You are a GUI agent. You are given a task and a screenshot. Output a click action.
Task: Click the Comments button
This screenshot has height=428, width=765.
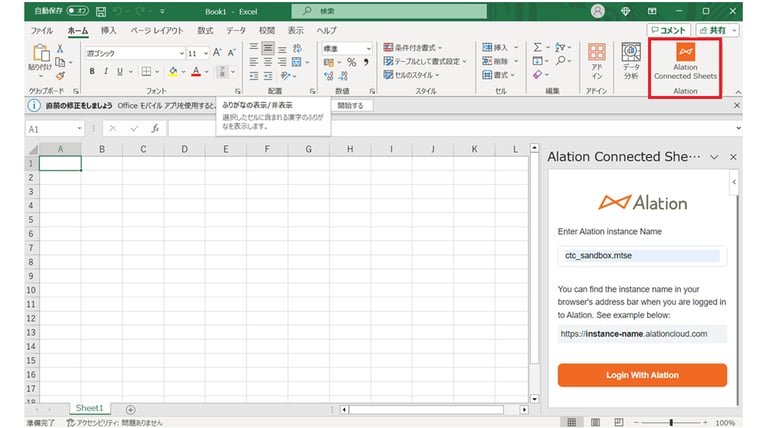669,30
